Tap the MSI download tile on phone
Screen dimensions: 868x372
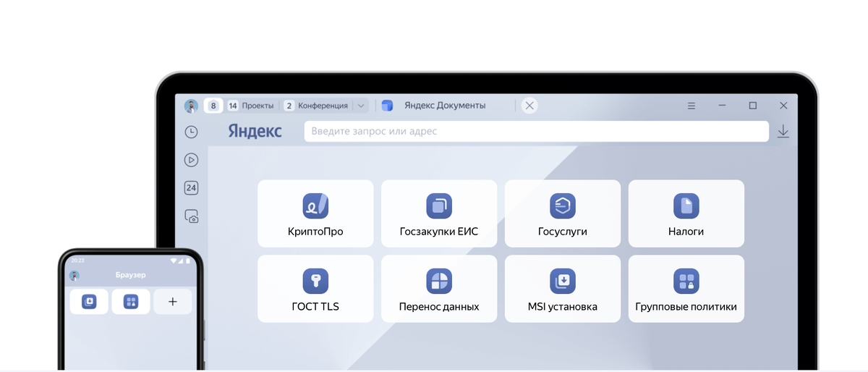(x=89, y=302)
